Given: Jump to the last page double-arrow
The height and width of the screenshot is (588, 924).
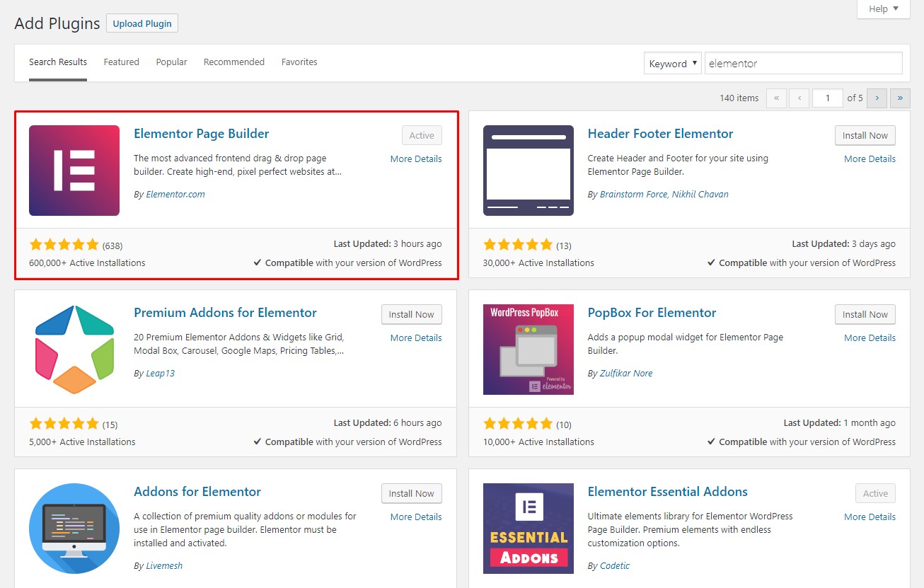Looking at the screenshot, I should tap(900, 98).
